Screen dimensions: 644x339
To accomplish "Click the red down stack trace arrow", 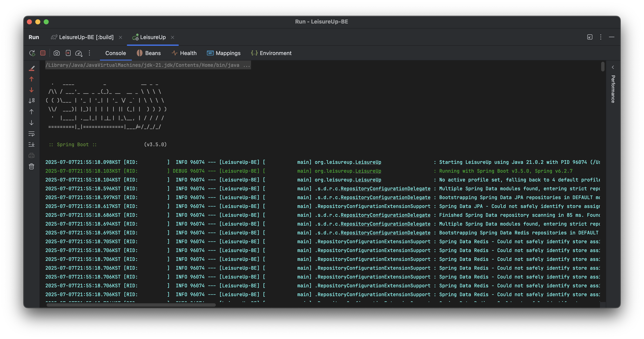I will tap(31, 90).
